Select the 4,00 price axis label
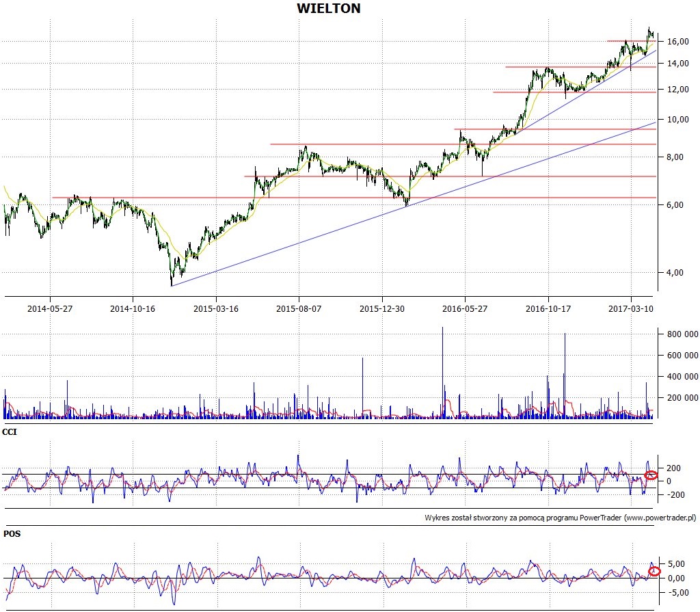The image size is (700, 612). pyautogui.click(x=675, y=273)
